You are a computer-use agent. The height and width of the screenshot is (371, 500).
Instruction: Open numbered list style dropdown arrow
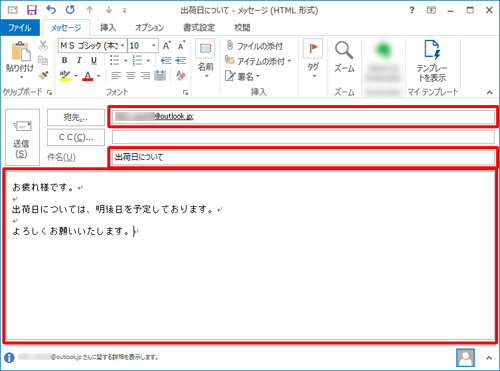click(148, 61)
